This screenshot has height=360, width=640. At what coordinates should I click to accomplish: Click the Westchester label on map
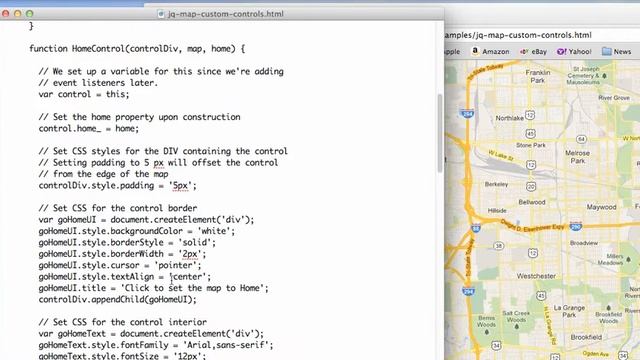(x=536, y=276)
